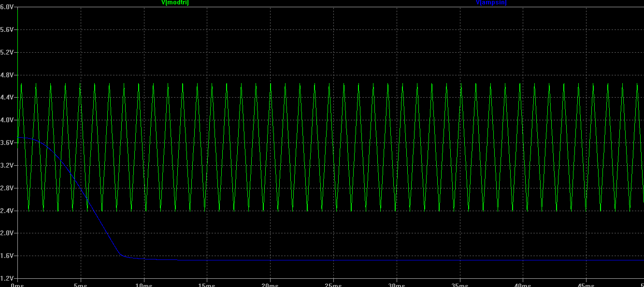Click the 20ms time axis label
Screen dimensions: 644x287
(x=270, y=284)
